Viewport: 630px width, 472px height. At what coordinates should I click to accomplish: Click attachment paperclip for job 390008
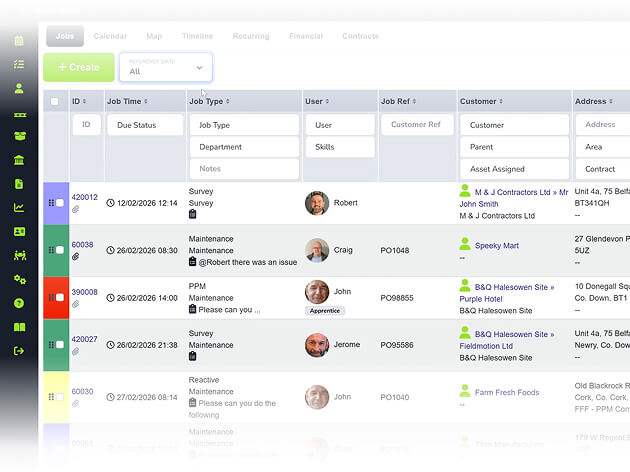pos(76,304)
